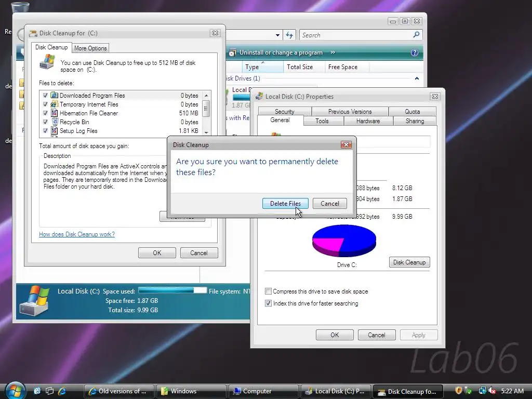The image size is (532, 399).
Task: Click OK in Disk Cleanup for C: window
Action: [157, 253]
